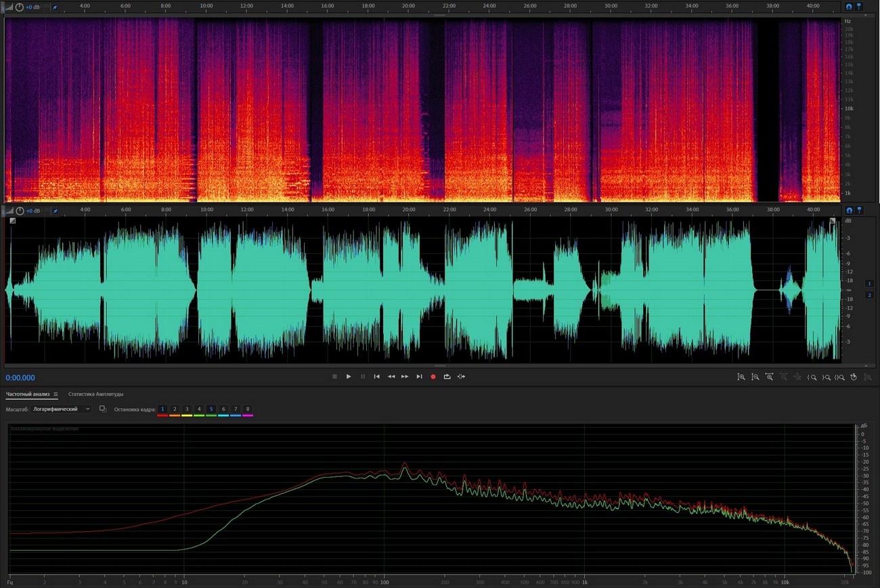Click the Skip Selection toggle icon
Viewport: 880px width, 588px height.
461,377
